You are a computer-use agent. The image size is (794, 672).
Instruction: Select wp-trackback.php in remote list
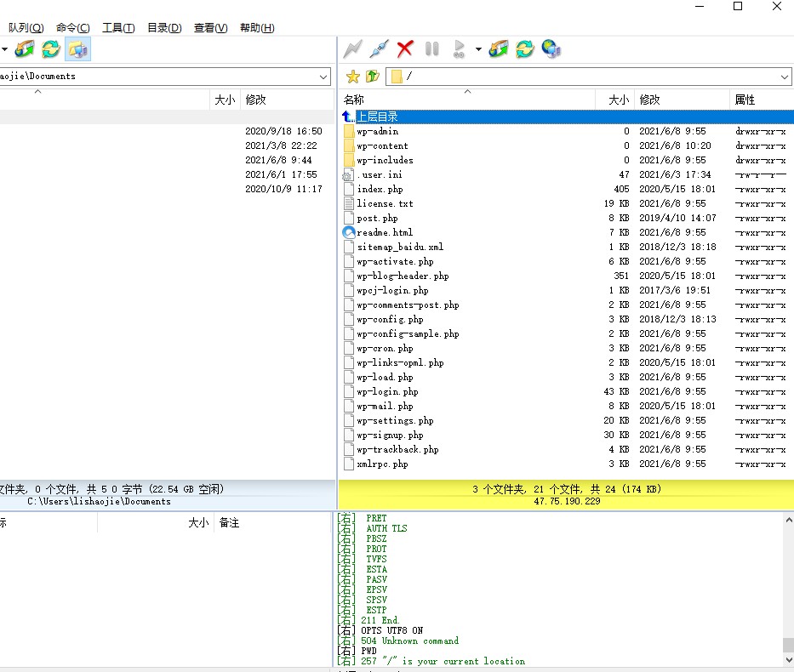pyautogui.click(x=397, y=449)
